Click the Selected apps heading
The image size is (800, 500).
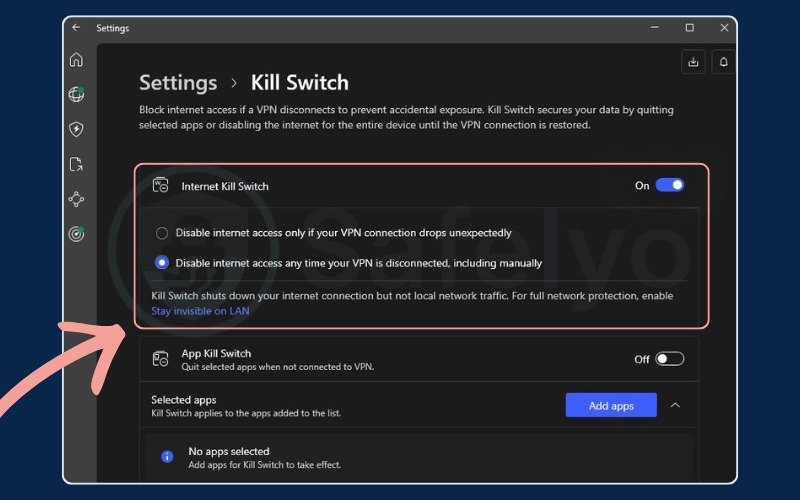point(184,400)
